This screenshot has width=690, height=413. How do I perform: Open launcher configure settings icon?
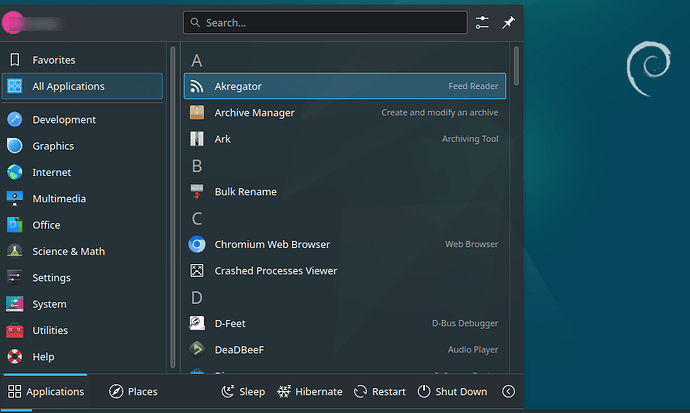click(483, 22)
